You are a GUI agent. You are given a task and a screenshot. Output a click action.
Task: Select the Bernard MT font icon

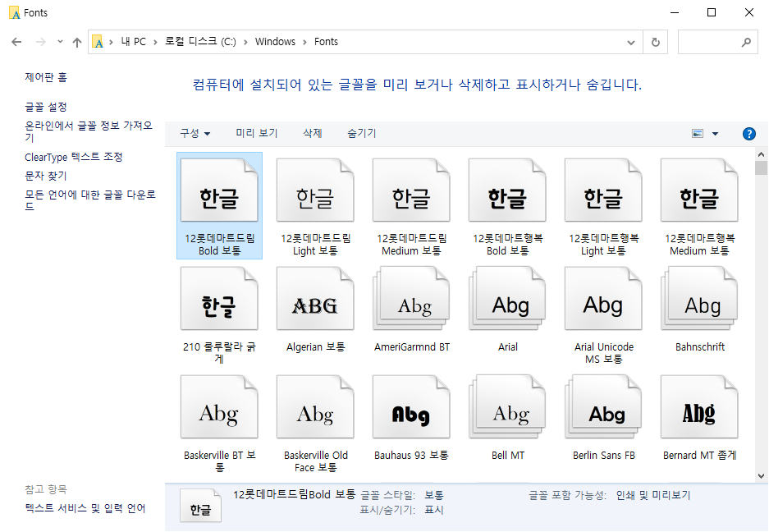700,407
